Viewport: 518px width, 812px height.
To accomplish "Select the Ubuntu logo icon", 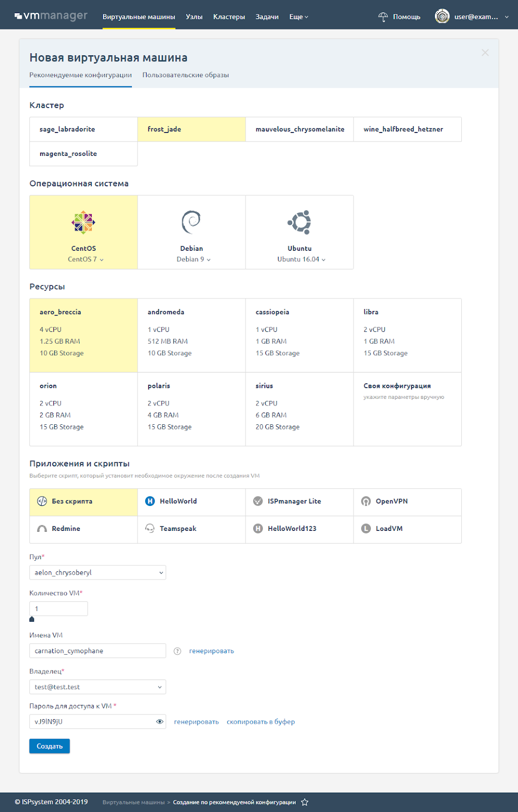I will pos(299,222).
